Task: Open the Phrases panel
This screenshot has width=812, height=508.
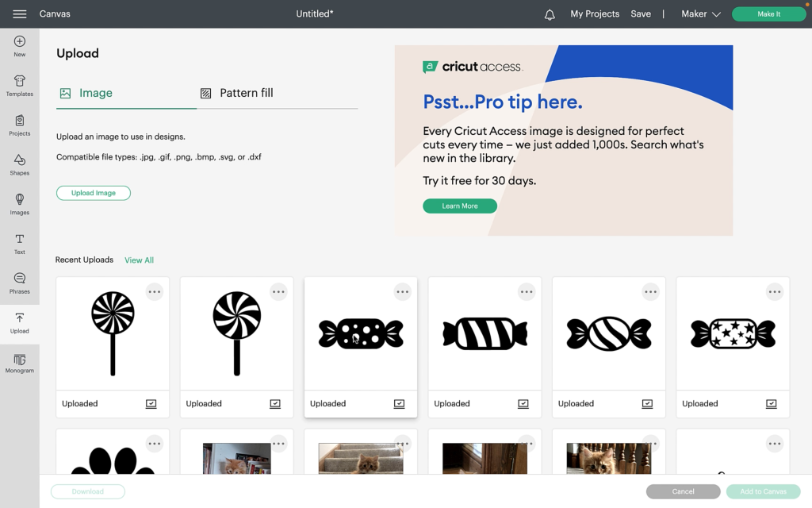Action: point(20,283)
